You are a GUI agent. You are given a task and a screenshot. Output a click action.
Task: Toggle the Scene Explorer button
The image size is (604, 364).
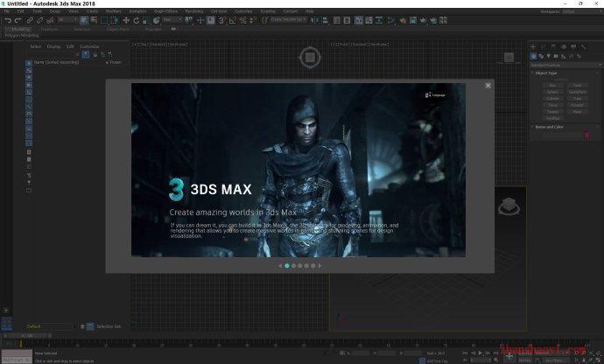pyautogui.click(x=336, y=20)
